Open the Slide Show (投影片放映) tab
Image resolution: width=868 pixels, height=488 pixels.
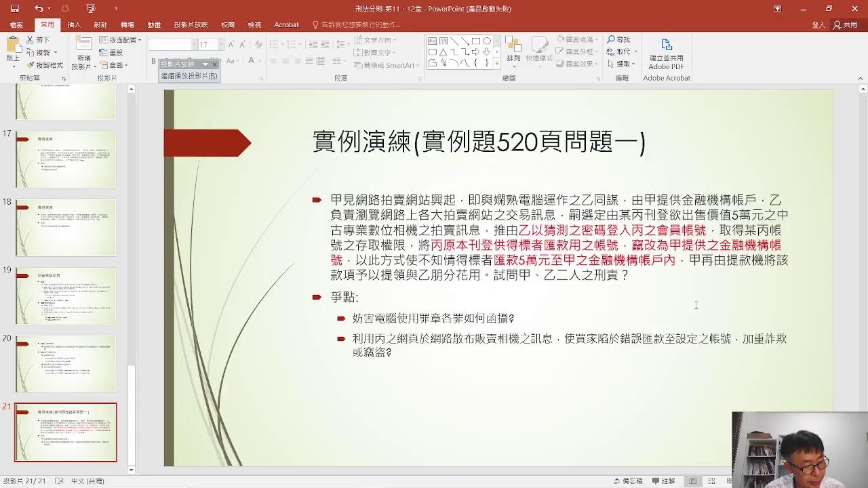(x=191, y=24)
